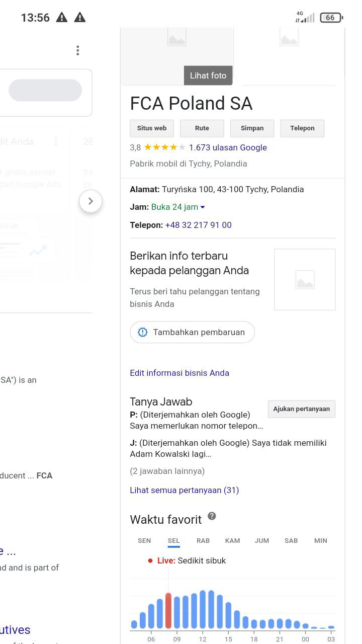Click the red live bar in the chart

[x=168, y=611]
